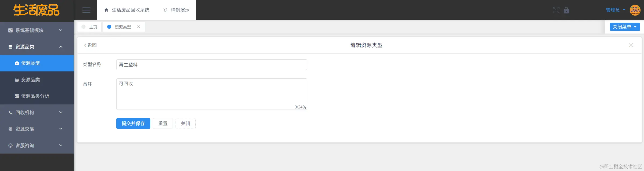Expand the 系统基础模块 menu chevron
The height and width of the screenshot is (171, 644).
coord(61,30)
